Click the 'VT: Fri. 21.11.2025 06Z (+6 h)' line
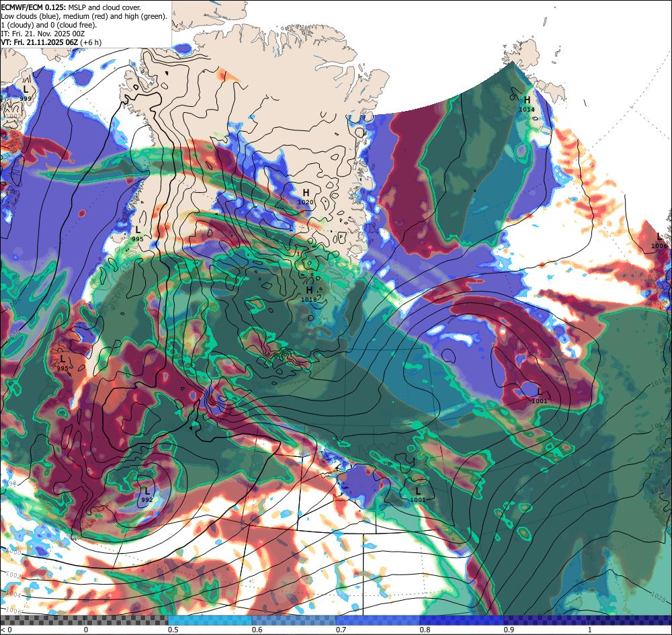The height and width of the screenshot is (635, 672). coord(51,42)
